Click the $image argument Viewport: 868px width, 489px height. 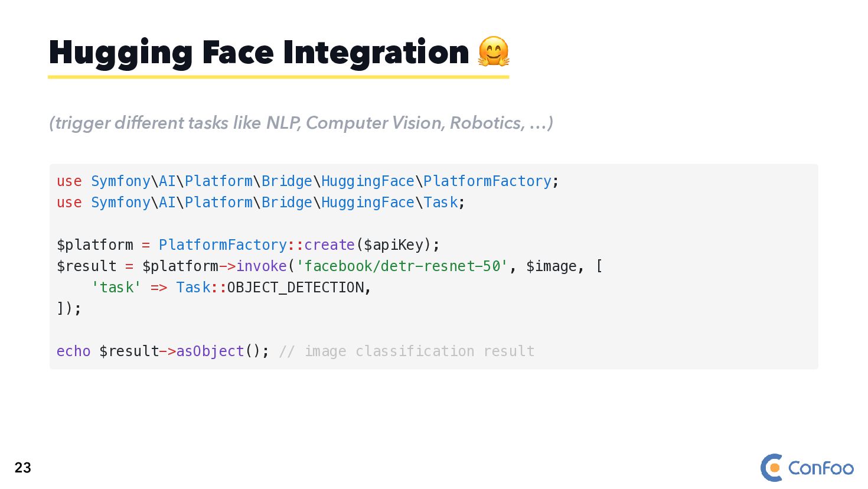(551, 266)
